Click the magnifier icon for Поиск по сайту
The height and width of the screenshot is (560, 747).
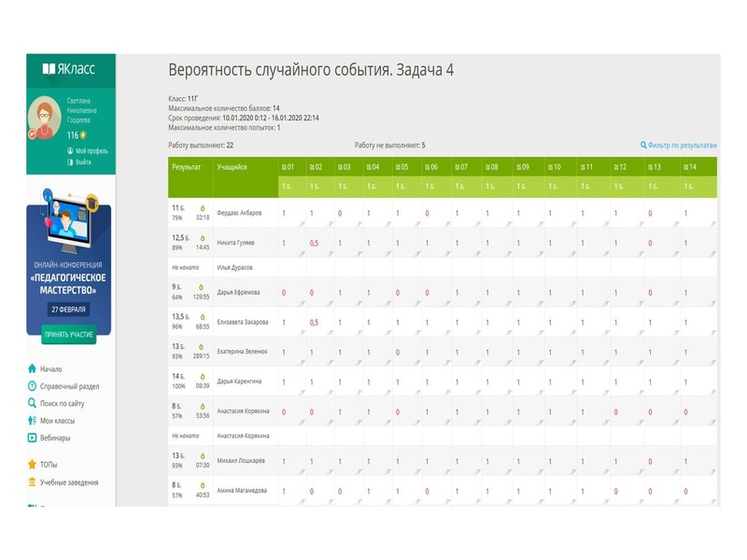(33, 403)
